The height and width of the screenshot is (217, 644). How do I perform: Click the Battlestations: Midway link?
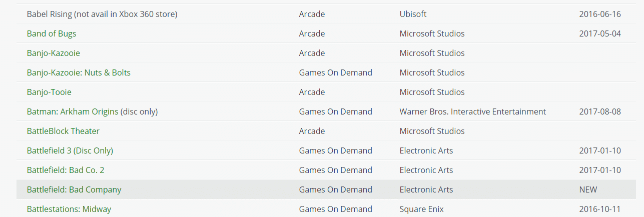(69, 209)
